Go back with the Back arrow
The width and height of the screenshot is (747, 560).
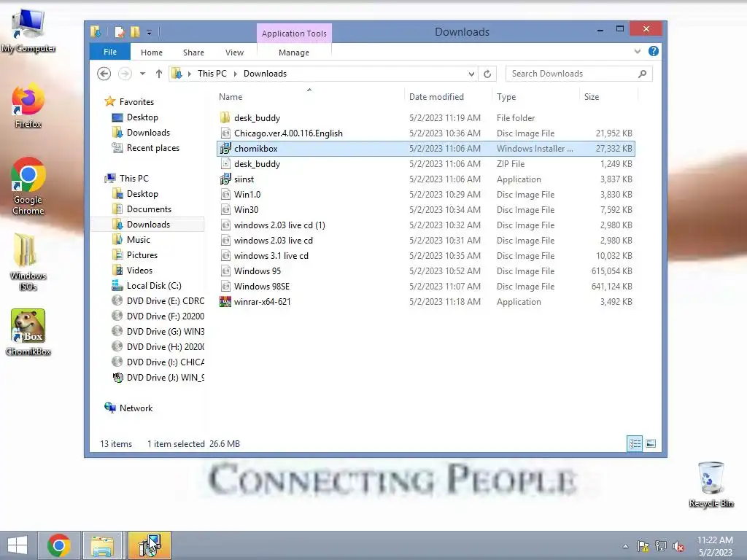coord(104,74)
